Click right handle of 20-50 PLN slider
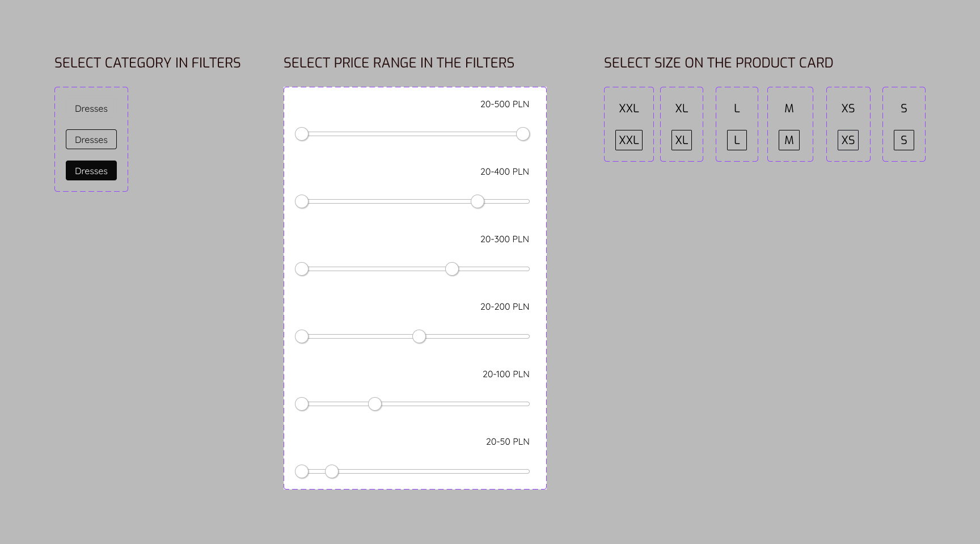The width and height of the screenshot is (980, 544). [x=332, y=471]
